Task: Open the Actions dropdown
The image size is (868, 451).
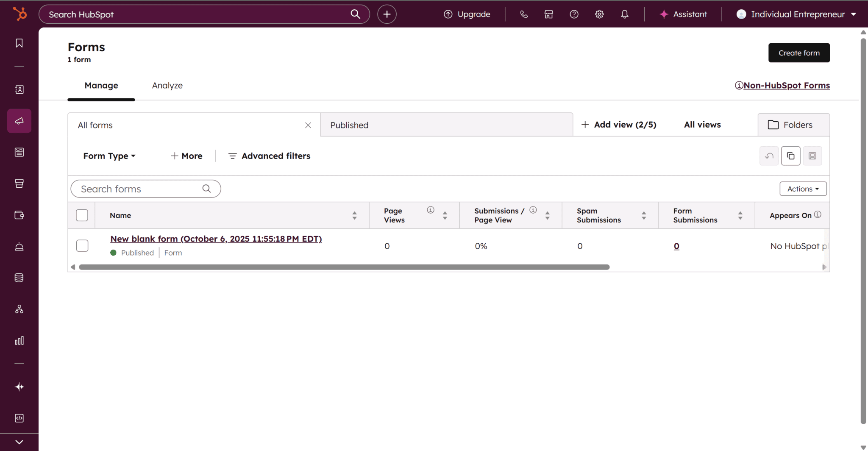Action: [802, 189]
